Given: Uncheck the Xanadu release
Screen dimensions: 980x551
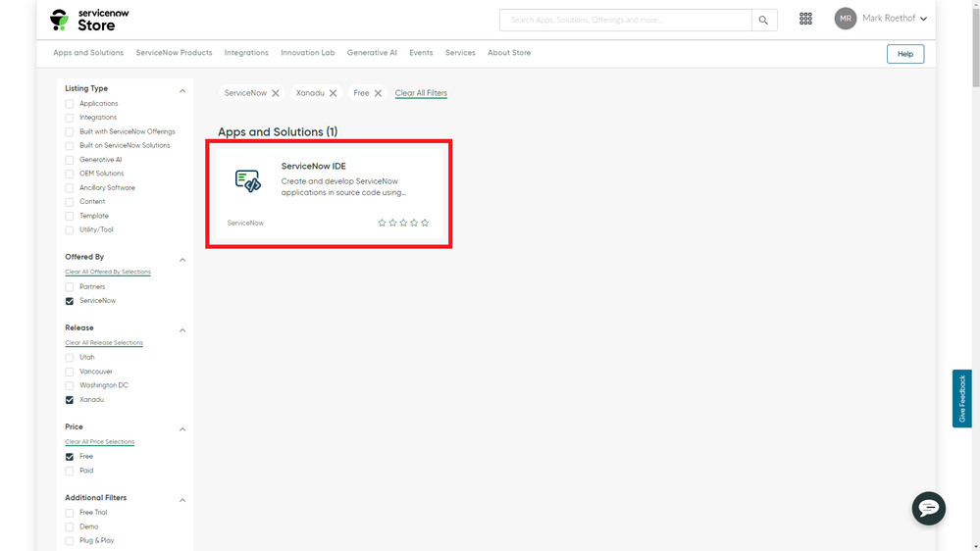Looking at the screenshot, I should tap(70, 400).
